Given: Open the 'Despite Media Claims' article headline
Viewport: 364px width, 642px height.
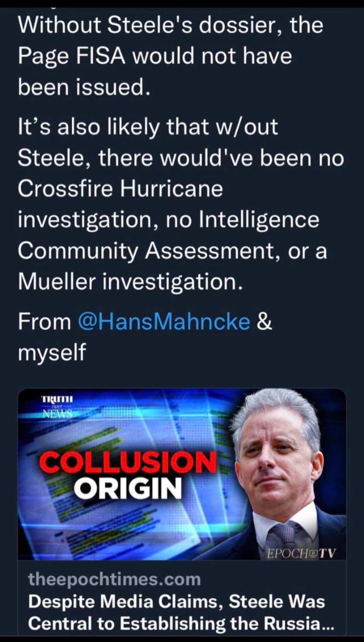Looking at the screenshot, I should point(177,602).
